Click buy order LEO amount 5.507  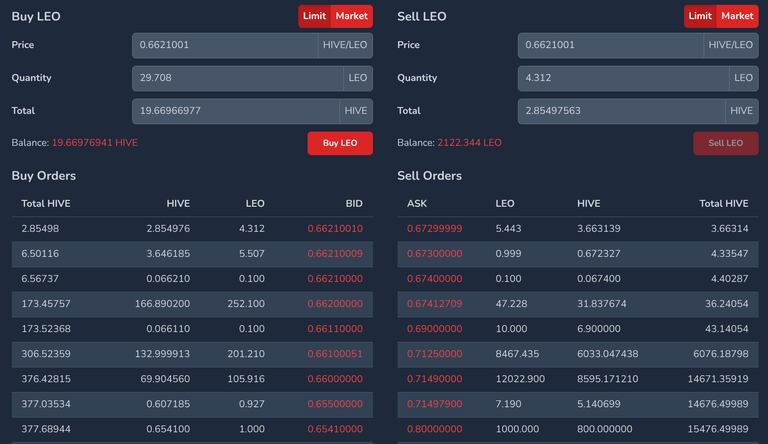click(x=252, y=253)
